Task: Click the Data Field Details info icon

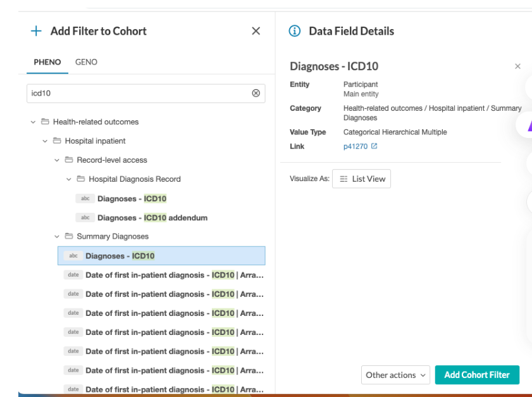Action: 294,31
